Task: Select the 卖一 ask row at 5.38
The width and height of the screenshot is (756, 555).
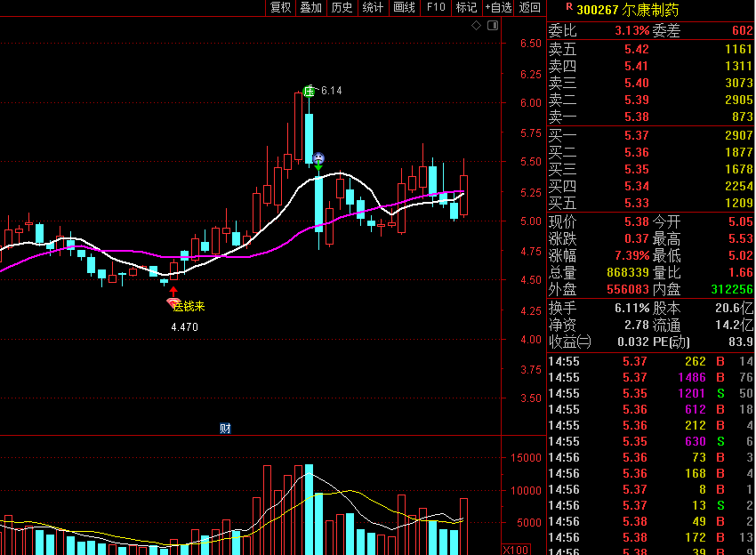Action: tap(650, 117)
